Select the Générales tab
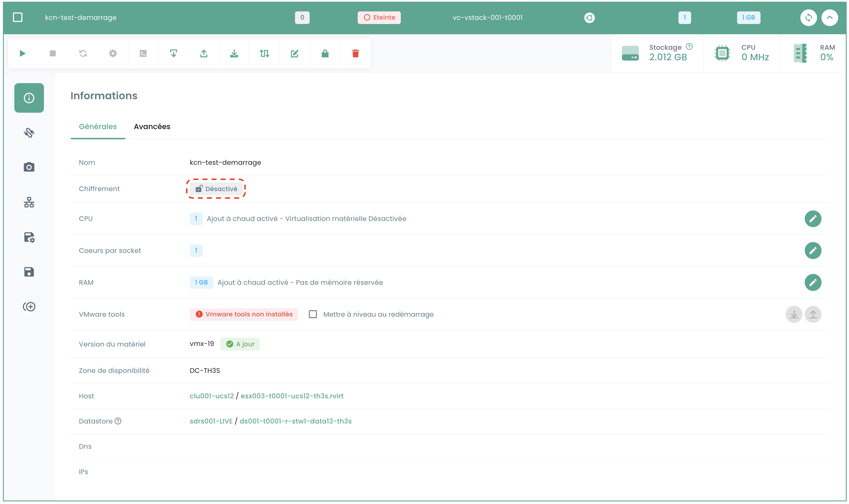849x504 pixels. [x=98, y=126]
